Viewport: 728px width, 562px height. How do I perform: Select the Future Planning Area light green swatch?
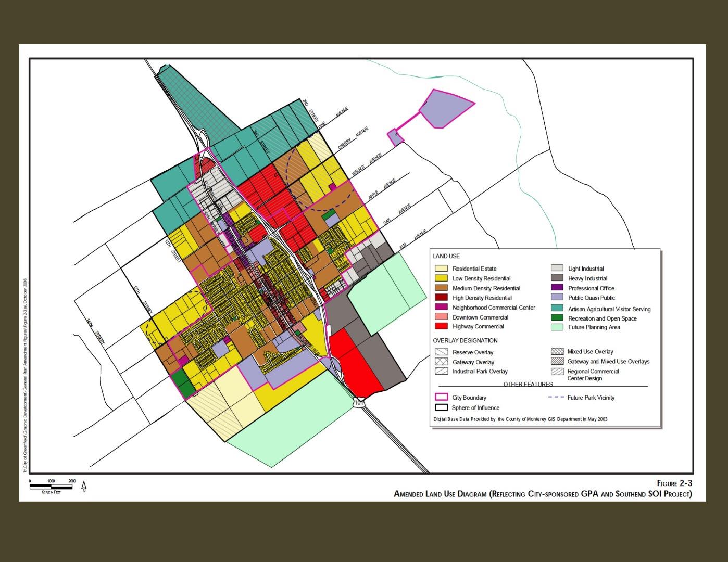tap(557, 327)
